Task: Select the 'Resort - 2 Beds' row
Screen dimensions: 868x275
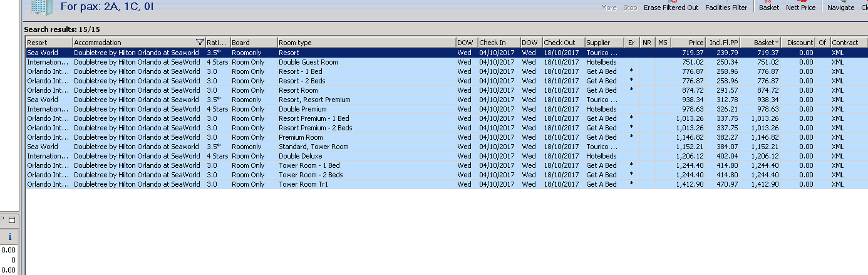Action: 447,81
